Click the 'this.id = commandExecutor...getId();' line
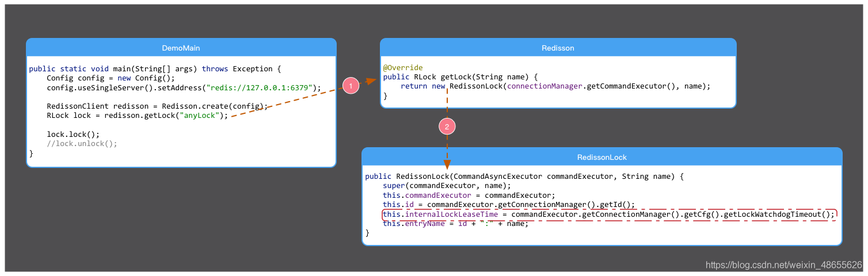 pos(509,205)
